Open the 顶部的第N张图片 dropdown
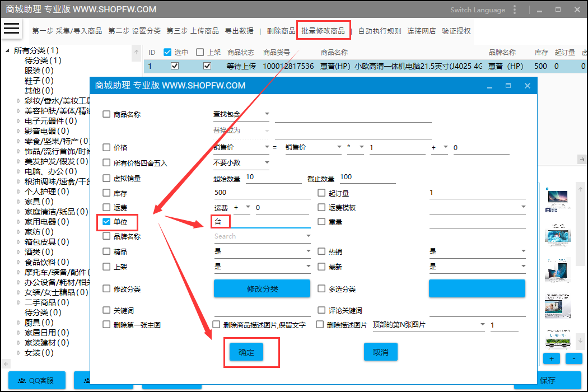588x392 pixels. click(x=428, y=325)
